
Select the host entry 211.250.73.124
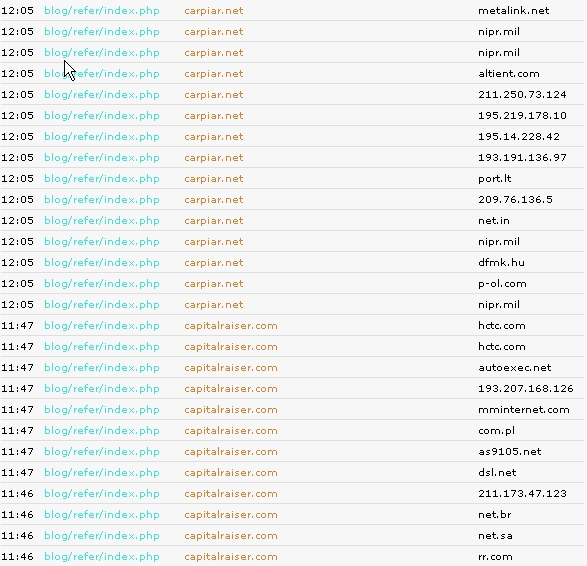coord(522,94)
